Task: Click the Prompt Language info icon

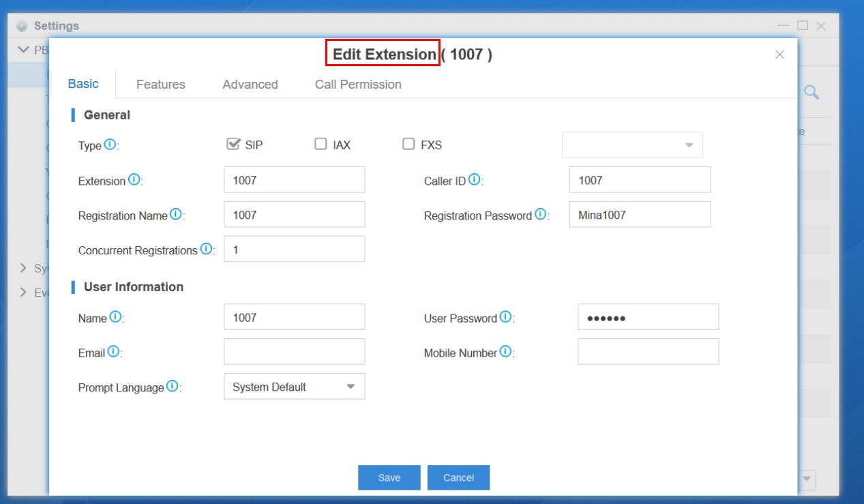Action: click(x=172, y=386)
